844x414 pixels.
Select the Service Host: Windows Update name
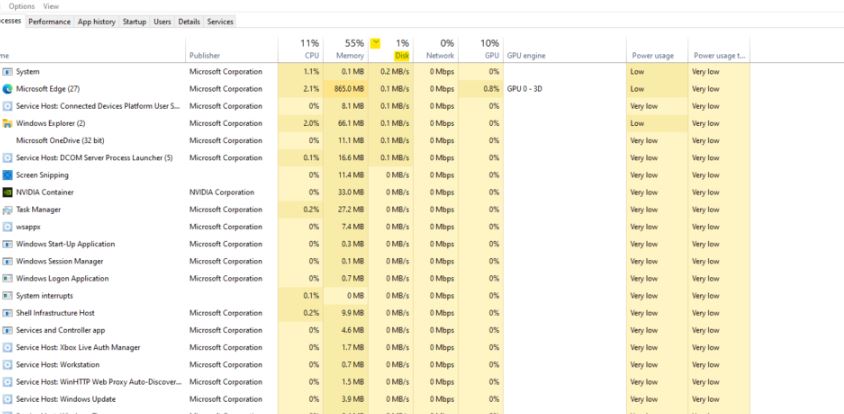click(66, 399)
